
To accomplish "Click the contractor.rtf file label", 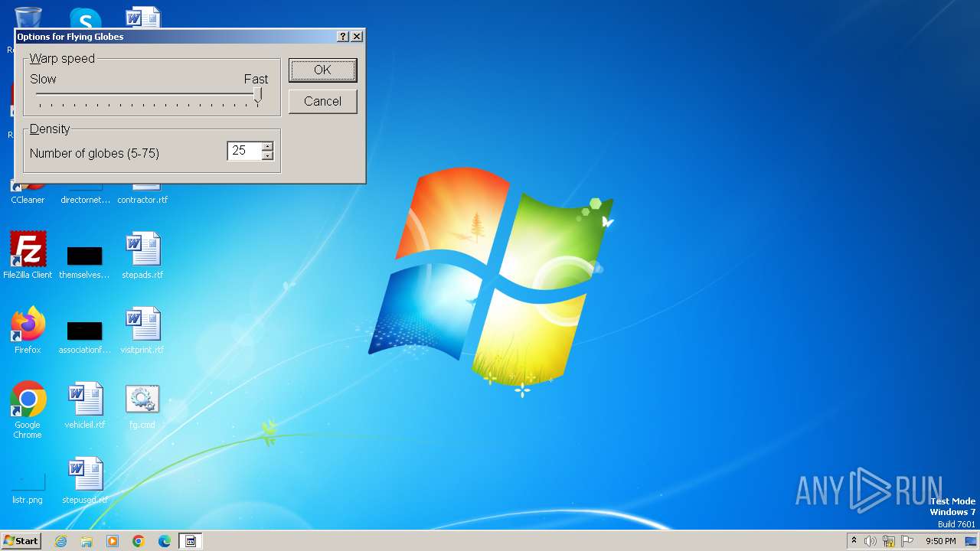I will (x=142, y=200).
